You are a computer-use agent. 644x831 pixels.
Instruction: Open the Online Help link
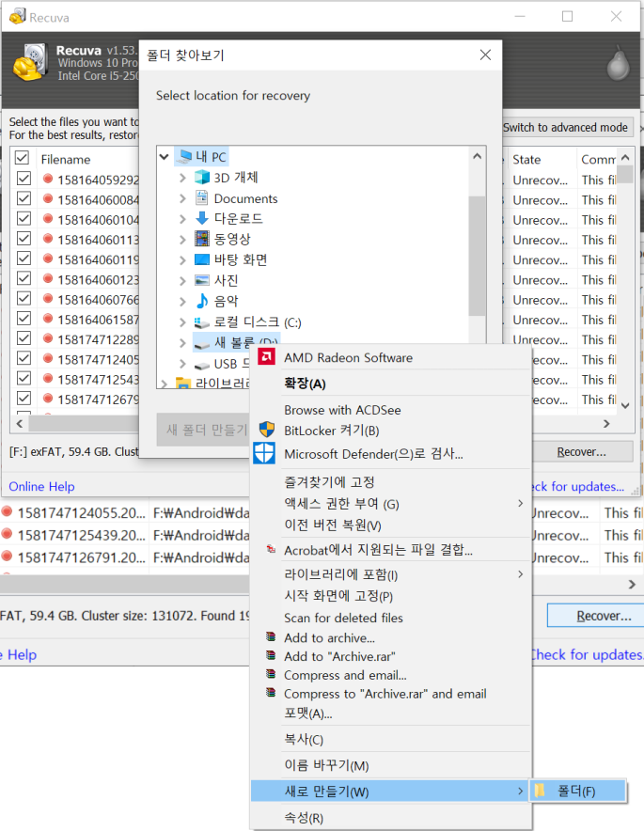(x=42, y=486)
